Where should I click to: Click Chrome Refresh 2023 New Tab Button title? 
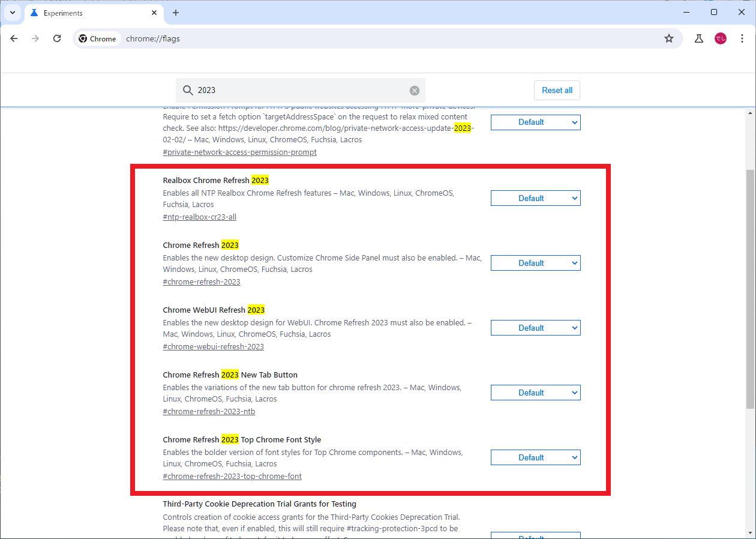tap(230, 375)
